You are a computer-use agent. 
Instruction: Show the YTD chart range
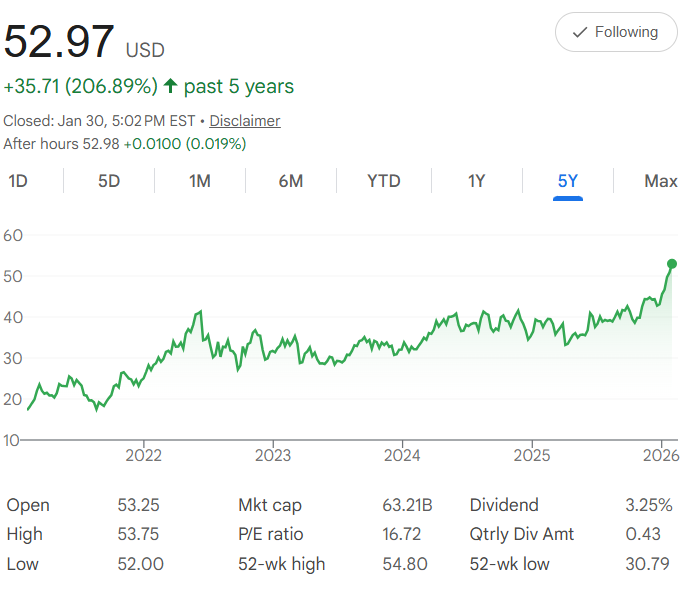click(x=383, y=181)
